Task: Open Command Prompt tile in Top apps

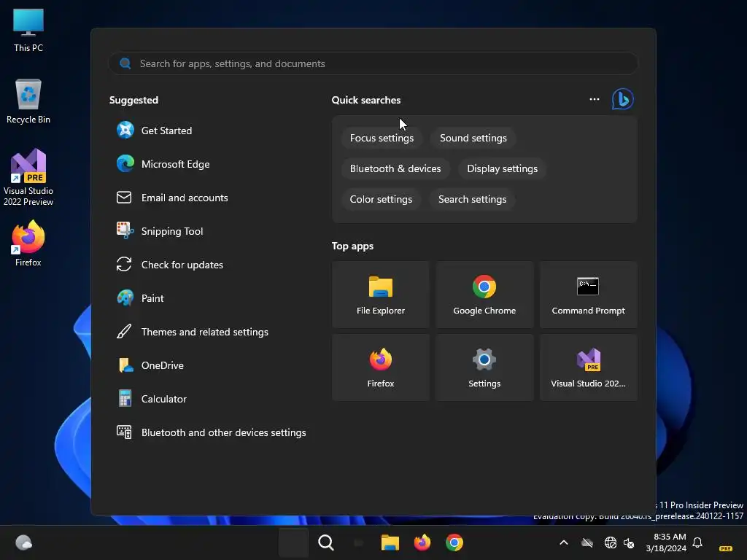Action: pos(589,295)
